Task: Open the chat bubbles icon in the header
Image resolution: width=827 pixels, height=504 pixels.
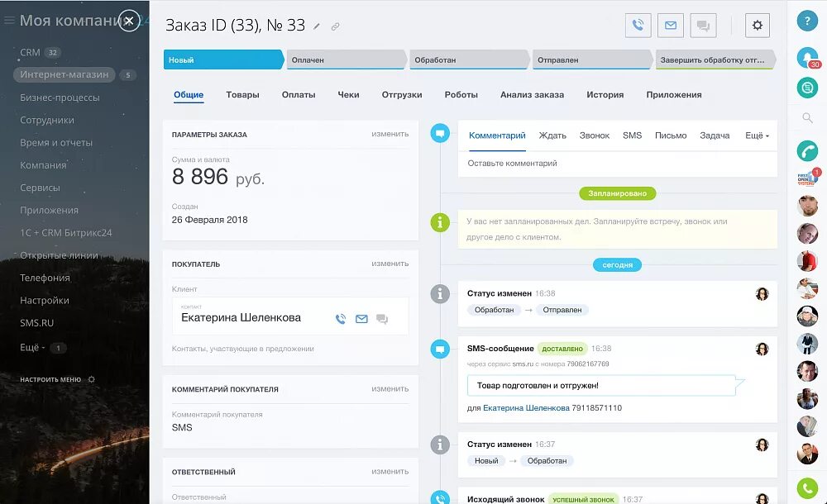Action: pyautogui.click(x=703, y=26)
